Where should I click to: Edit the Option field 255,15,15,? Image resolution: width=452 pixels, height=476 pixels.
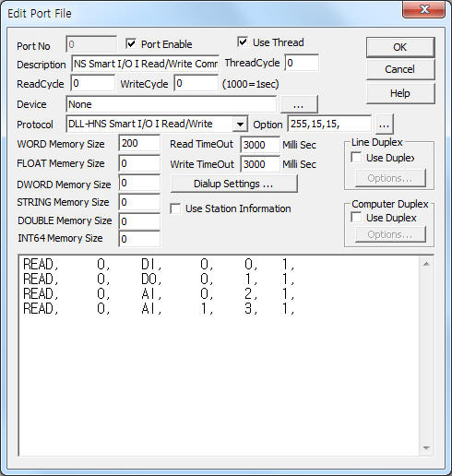point(329,124)
